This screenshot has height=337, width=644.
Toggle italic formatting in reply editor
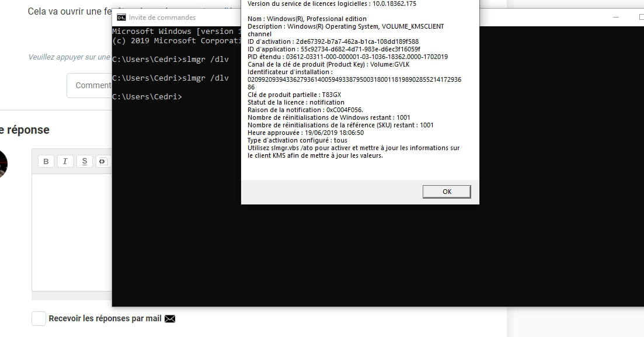click(x=65, y=161)
